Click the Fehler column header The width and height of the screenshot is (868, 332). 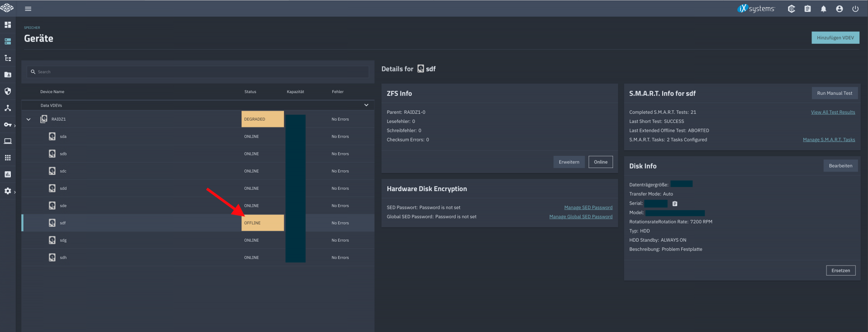tap(337, 92)
